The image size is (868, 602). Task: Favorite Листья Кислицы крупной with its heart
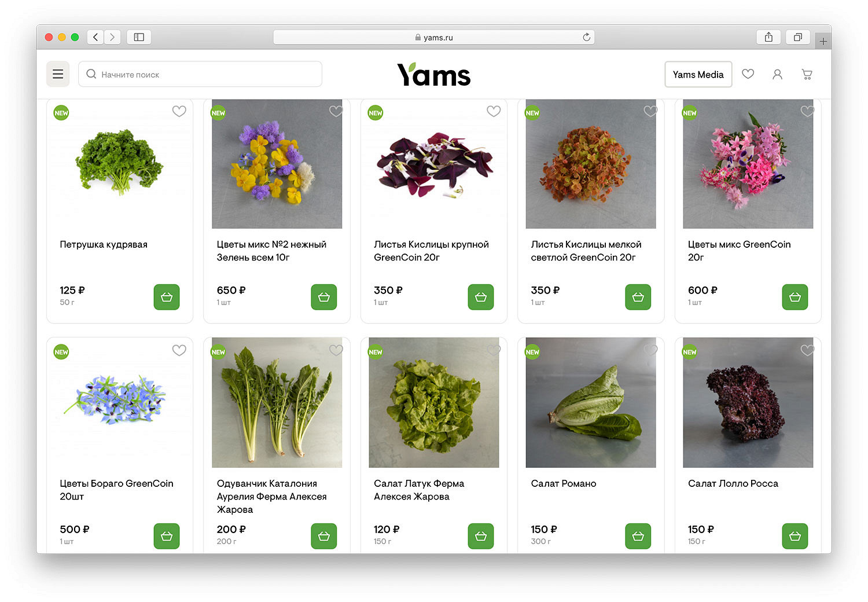click(494, 111)
